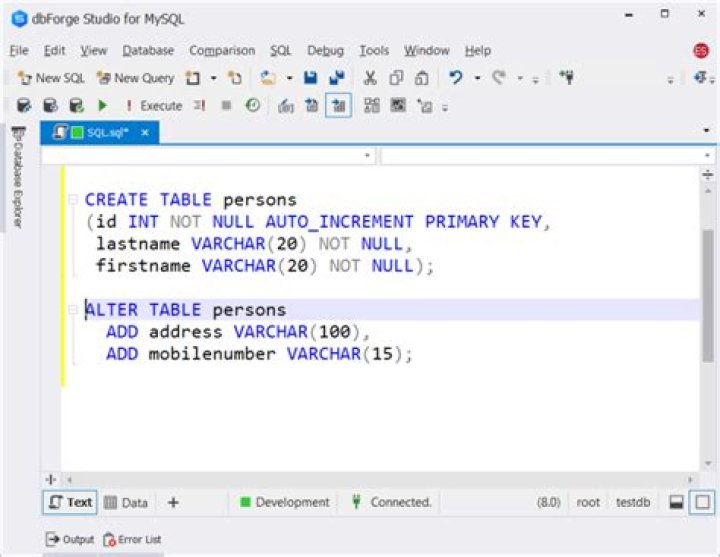
Task: Click the Copy icon in toolbar
Action: click(x=397, y=78)
